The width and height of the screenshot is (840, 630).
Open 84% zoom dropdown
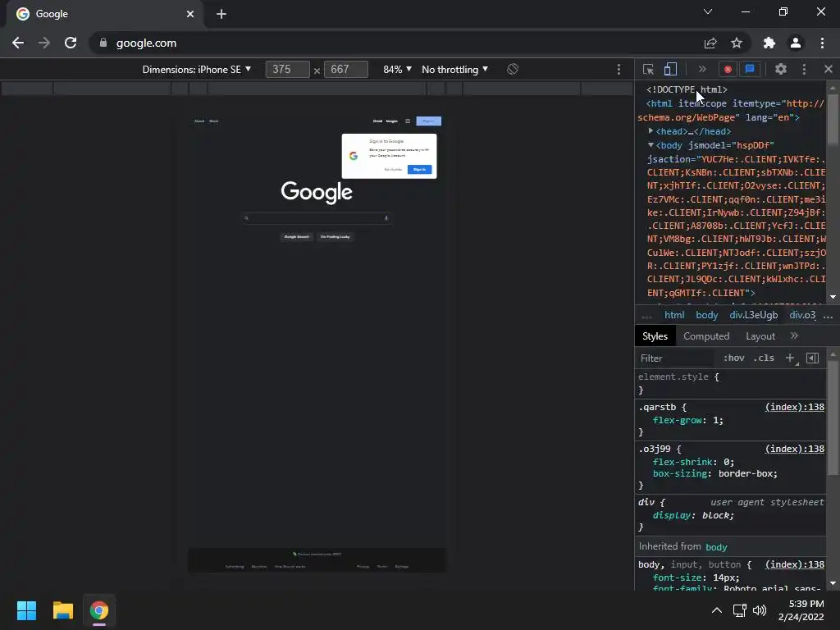point(398,70)
